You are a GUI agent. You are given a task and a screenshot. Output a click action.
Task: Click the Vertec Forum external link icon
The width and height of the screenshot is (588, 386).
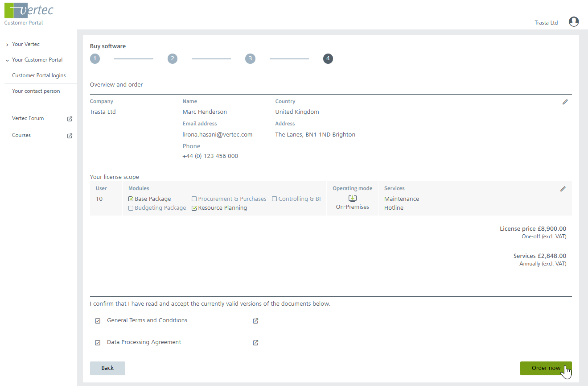click(70, 119)
